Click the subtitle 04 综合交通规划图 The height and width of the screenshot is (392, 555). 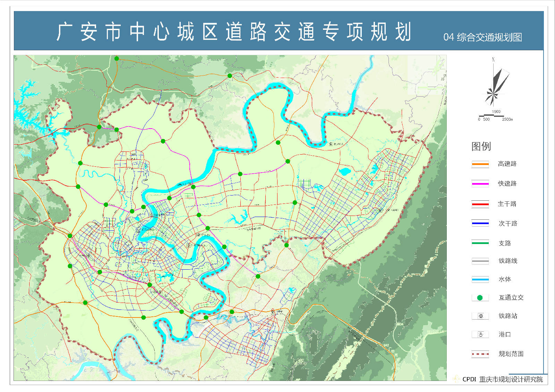(x=483, y=37)
